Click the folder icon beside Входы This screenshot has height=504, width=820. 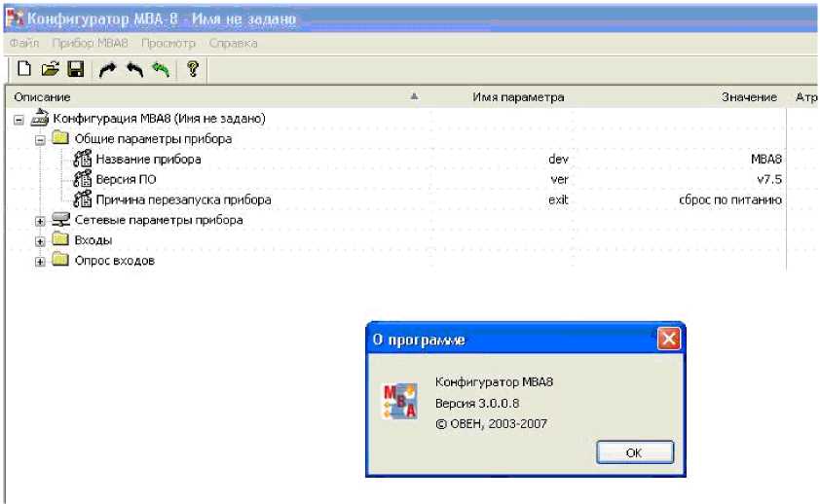(x=60, y=239)
